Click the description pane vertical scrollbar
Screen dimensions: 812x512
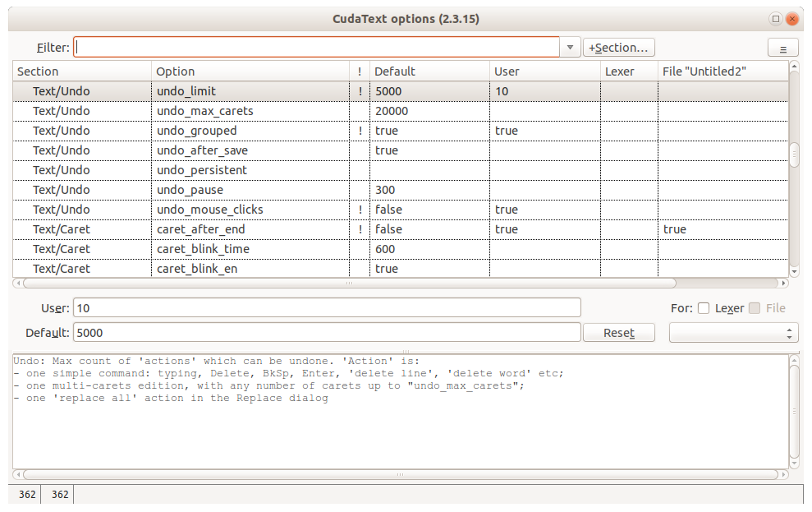pos(794,412)
